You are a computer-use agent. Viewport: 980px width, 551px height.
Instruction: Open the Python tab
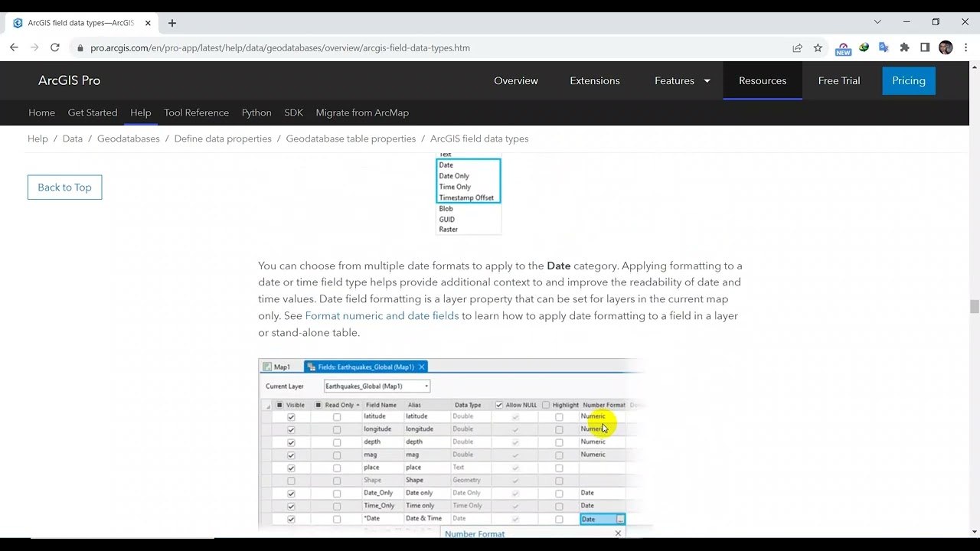(x=256, y=112)
